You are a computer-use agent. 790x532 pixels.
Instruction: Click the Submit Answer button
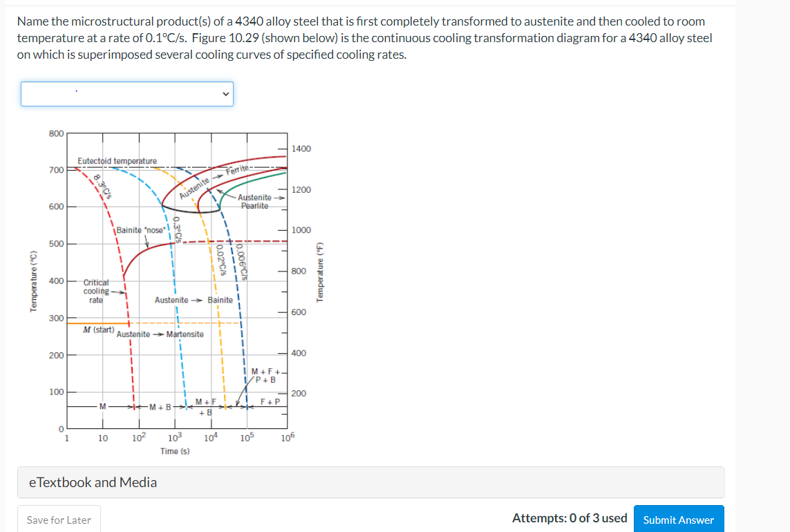point(678,518)
